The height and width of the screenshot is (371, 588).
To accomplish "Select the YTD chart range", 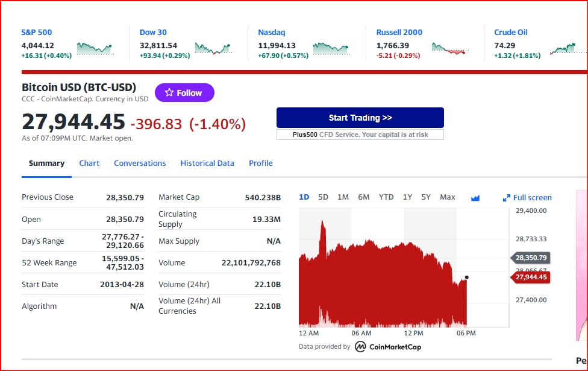I will tap(386, 197).
